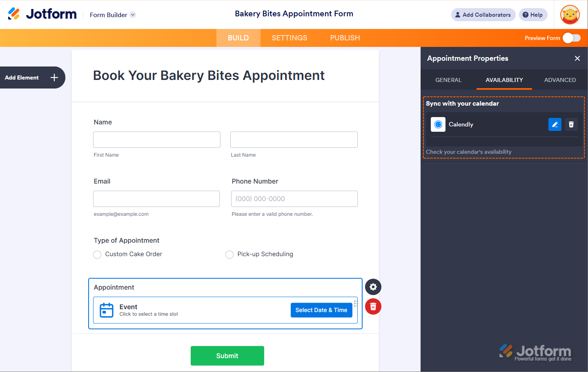Toggle the Preview Form switch
Image resolution: width=588 pixels, height=372 pixels.
pyautogui.click(x=571, y=38)
